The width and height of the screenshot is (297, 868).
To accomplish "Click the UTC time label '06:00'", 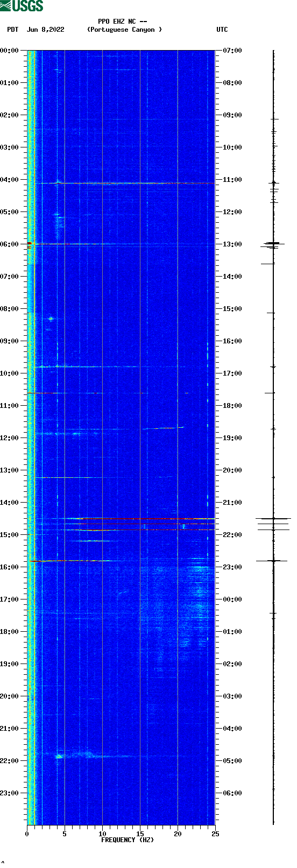I will pos(232,793).
